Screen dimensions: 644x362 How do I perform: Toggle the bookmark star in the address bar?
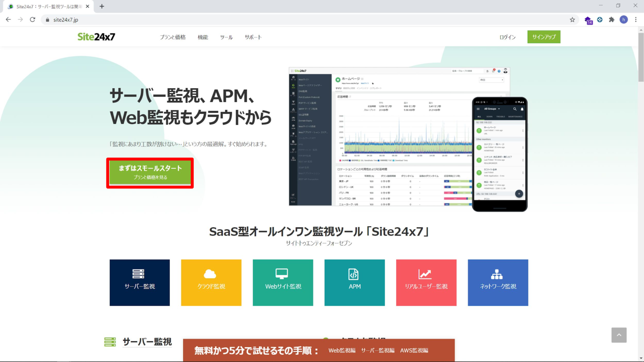click(573, 19)
